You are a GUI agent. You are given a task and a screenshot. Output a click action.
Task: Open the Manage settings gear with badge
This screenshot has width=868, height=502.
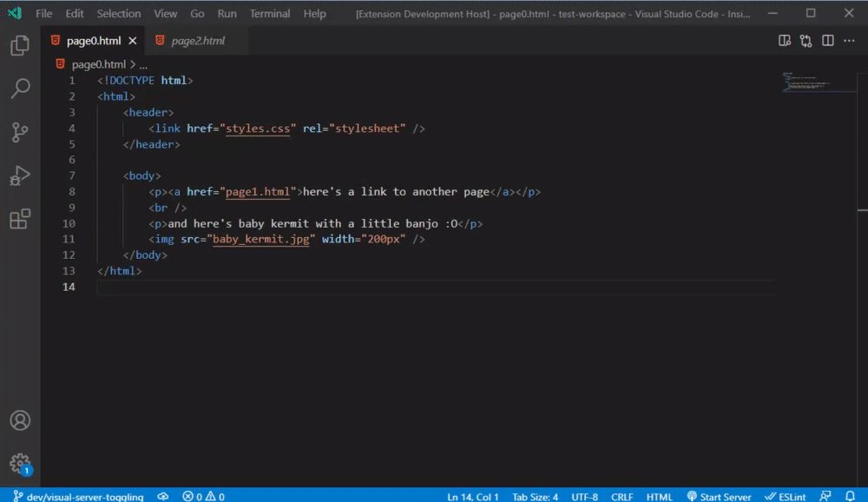pos(21,463)
